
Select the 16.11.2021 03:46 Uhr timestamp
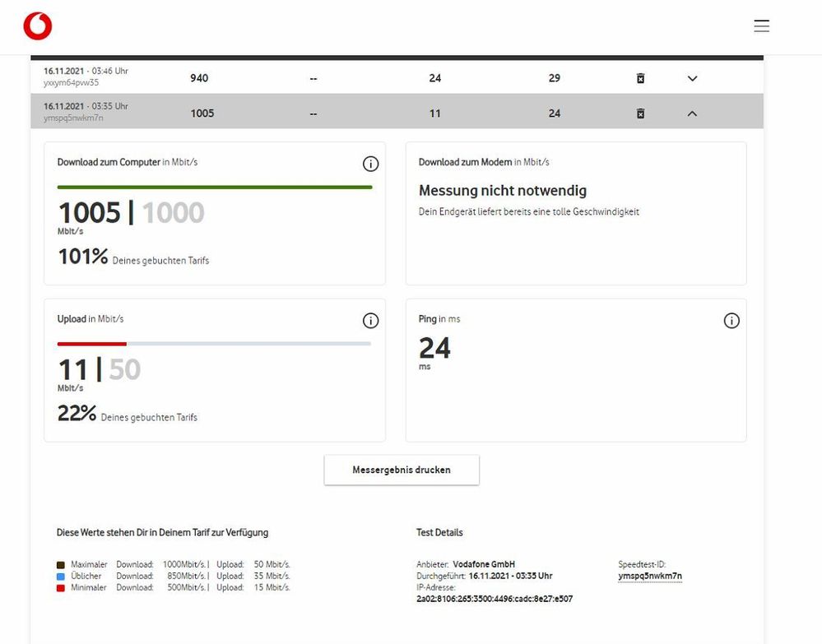[x=86, y=71]
